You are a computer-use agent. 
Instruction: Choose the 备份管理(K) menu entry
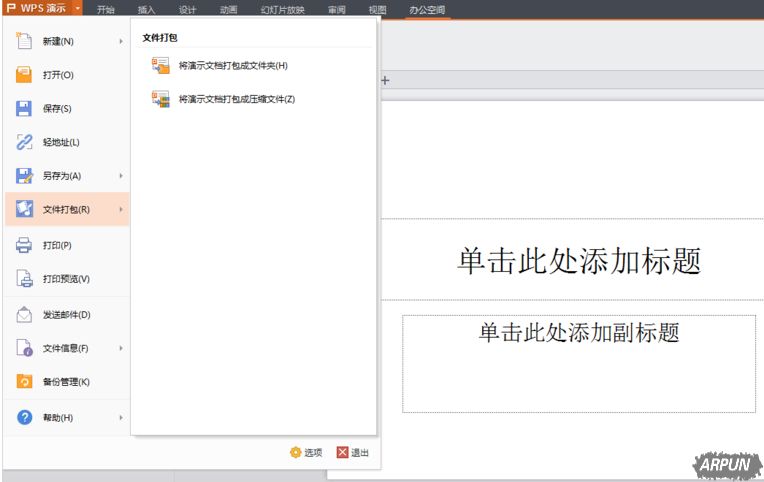pyautogui.click(x=67, y=382)
